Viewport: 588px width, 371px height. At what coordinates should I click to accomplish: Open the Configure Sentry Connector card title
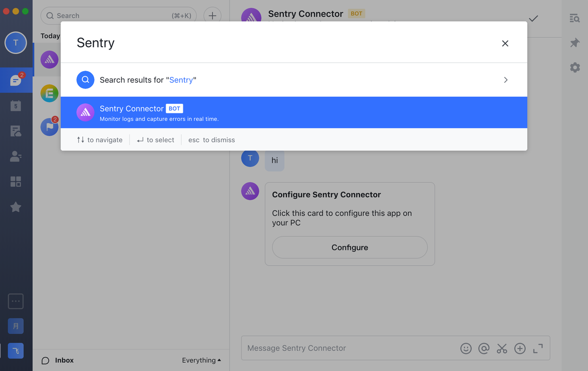coord(326,195)
